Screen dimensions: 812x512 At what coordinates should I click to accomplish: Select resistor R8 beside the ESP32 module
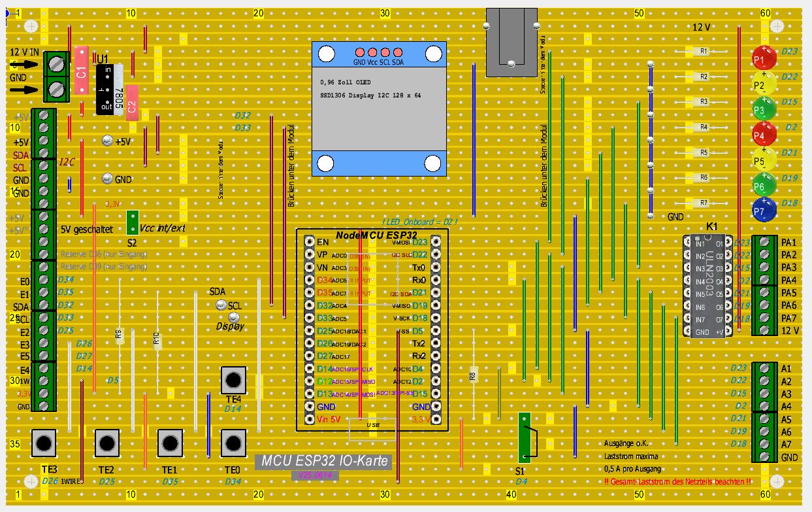[474, 375]
